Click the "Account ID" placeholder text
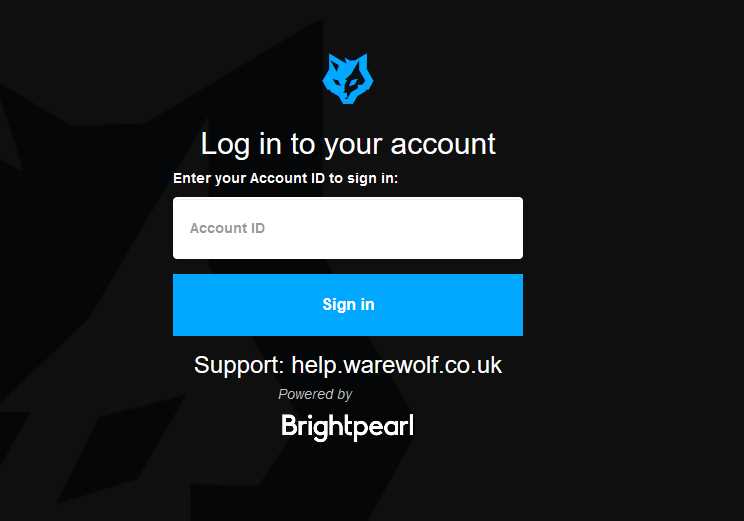Viewport: 744px width, 521px height. [227, 228]
